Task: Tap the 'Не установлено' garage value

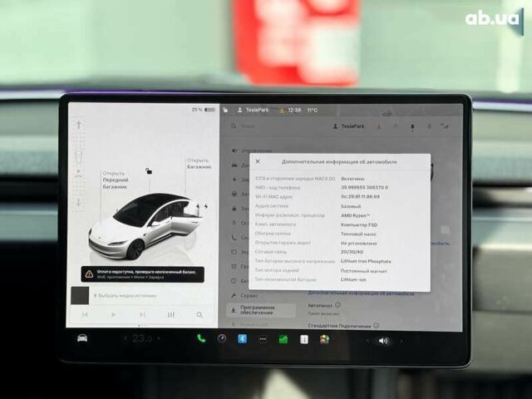Action: 358,243
